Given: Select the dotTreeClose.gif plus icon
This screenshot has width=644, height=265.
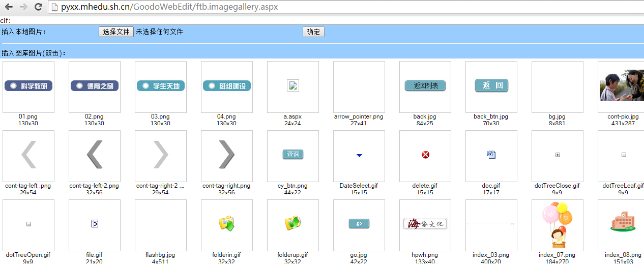Looking at the screenshot, I should [558, 155].
